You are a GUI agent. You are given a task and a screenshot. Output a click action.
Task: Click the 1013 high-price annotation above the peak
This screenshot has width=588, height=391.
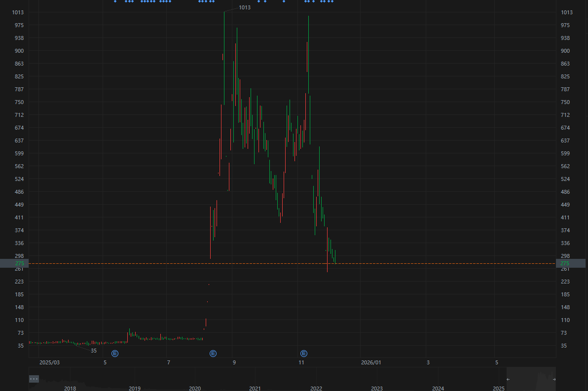(x=245, y=7)
